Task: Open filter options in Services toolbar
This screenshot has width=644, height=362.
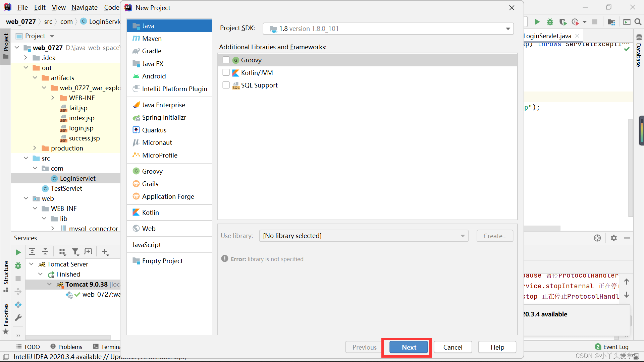Action: (75, 251)
